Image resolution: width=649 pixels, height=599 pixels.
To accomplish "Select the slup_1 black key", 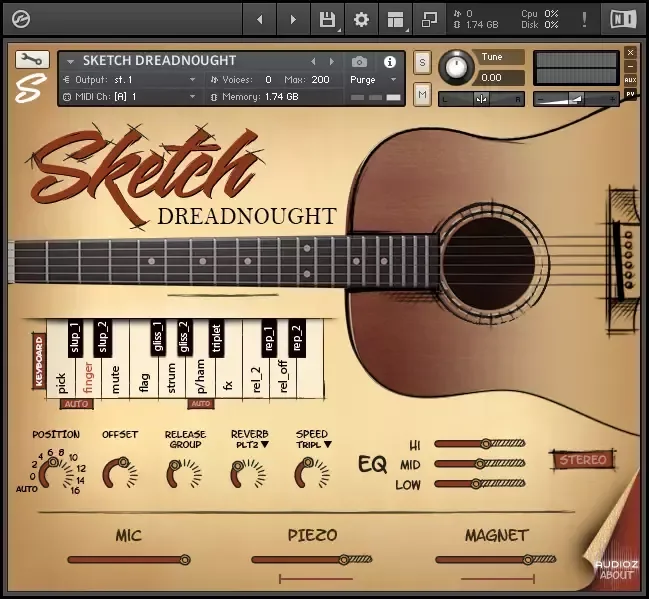I will [75, 337].
